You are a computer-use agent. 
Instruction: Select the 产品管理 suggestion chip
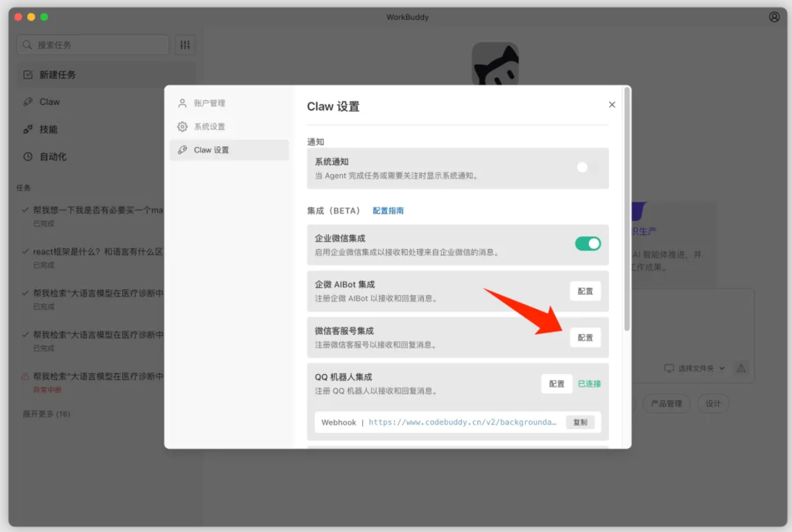pyautogui.click(x=666, y=403)
